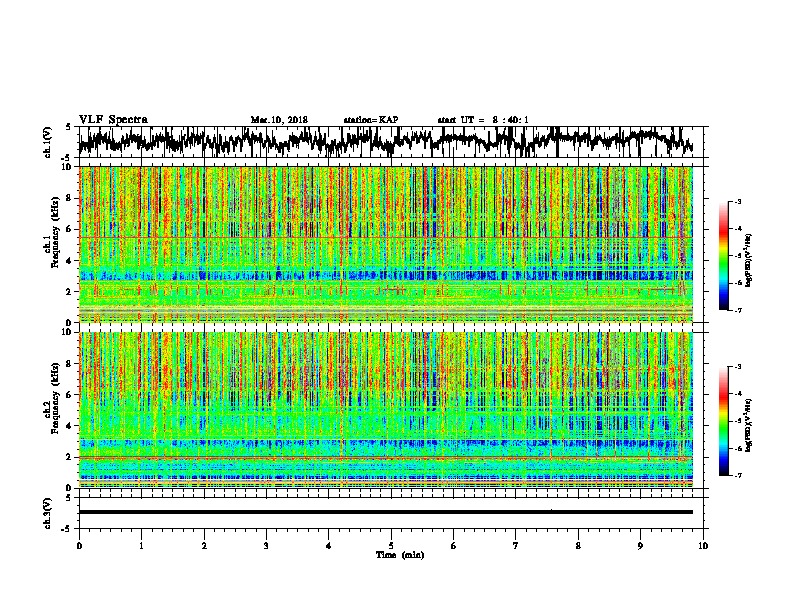Pick the ch.1 color scale bar
The width and height of the screenshot is (792, 612).
[x=723, y=256]
